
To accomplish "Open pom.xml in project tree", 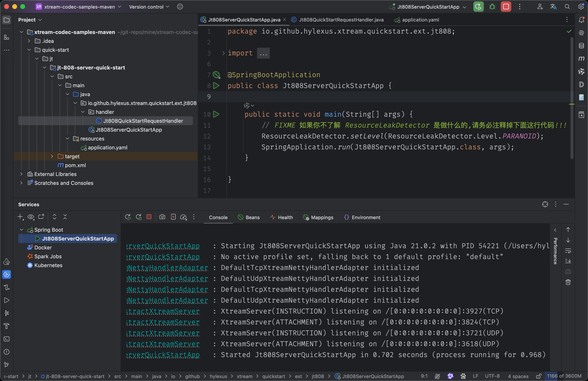I will click(x=75, y=165).
